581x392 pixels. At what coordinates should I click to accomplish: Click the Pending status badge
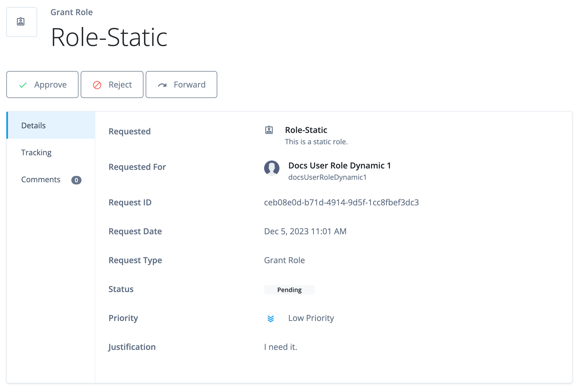289,290
